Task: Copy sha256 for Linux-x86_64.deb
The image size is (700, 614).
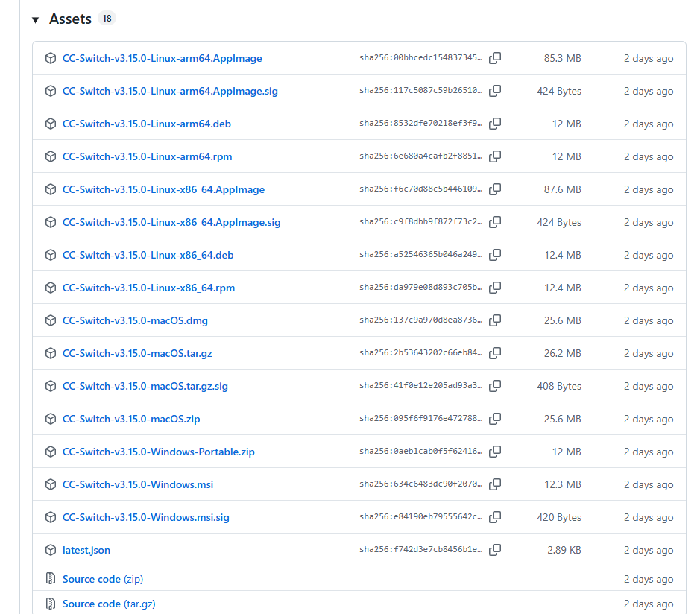Action: 495,255
